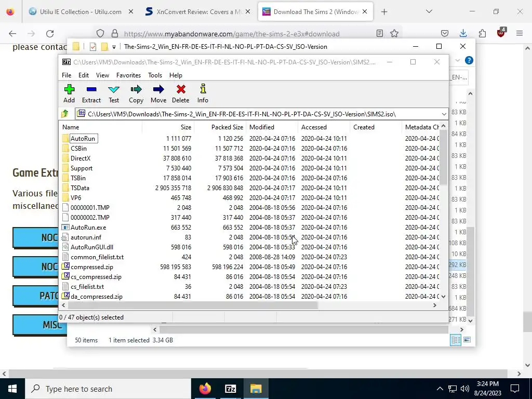This screenshot has height=399, width=532.
Task: Go back in Firefox
Action: click(x=12, y=34)
